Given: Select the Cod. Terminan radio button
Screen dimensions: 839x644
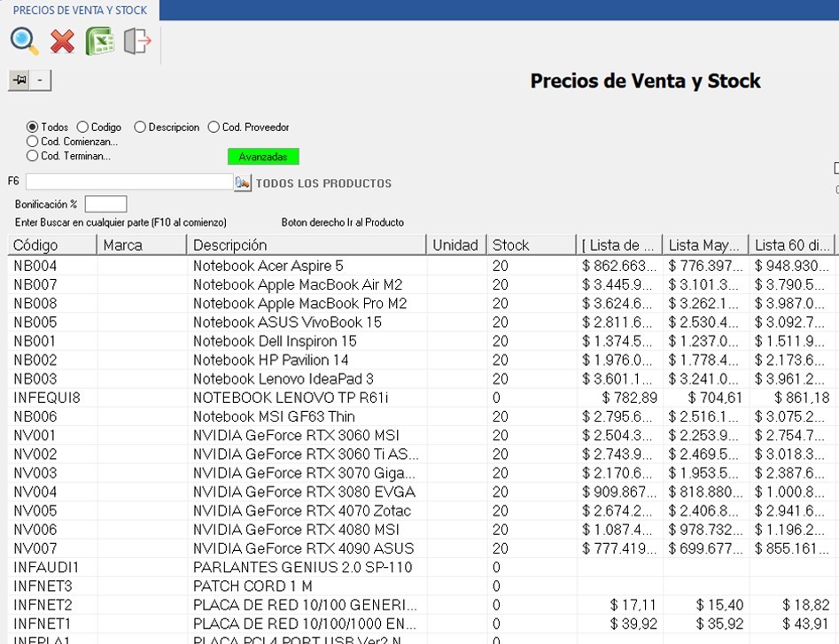Looking at the screenshot, I should point(32,156).
